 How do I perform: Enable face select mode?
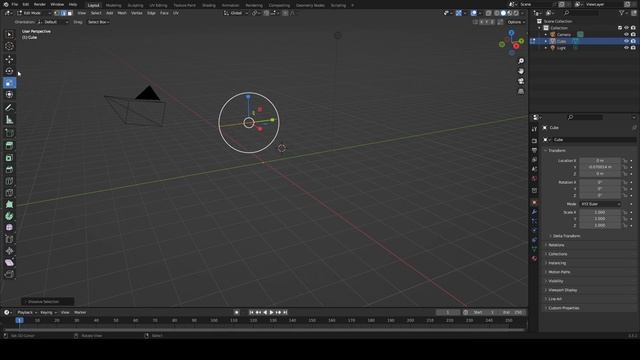tap(70, 13)
